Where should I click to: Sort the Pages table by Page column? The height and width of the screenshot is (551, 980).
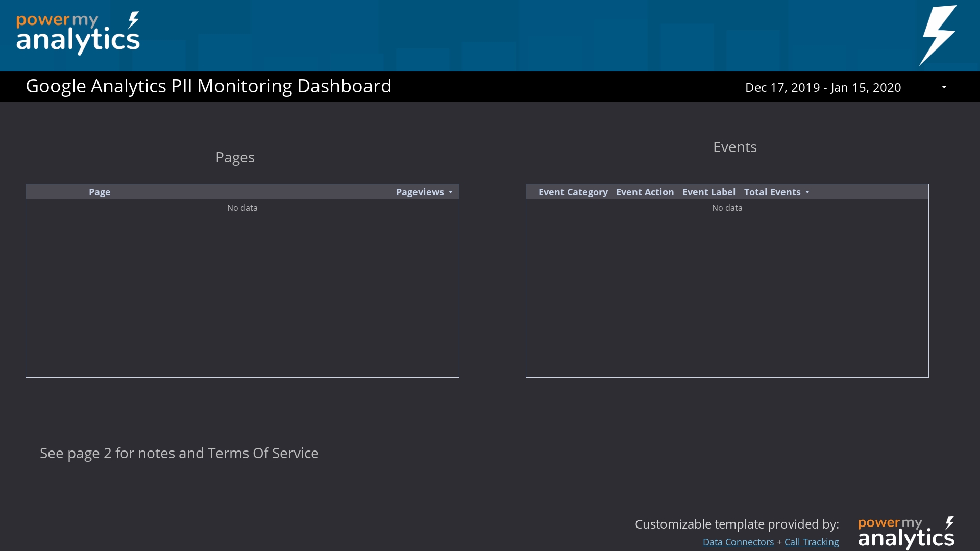click(x=100, y=192)
